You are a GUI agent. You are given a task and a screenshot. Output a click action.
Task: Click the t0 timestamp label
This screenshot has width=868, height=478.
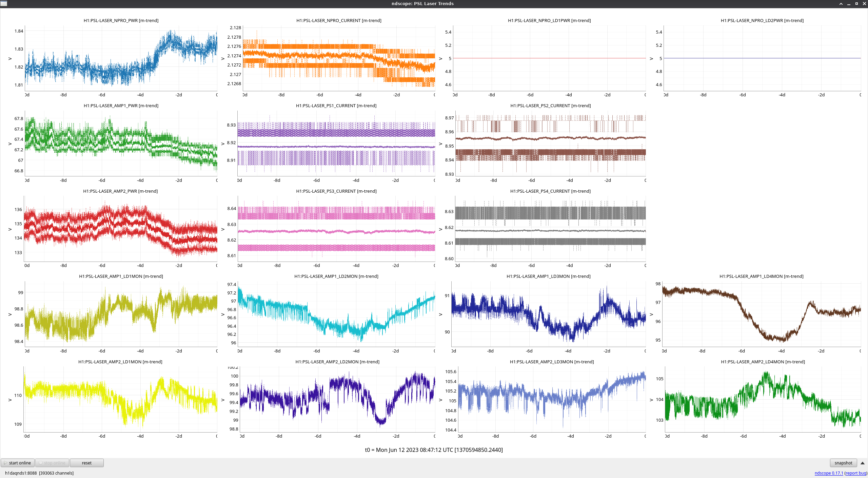point(434,450)
